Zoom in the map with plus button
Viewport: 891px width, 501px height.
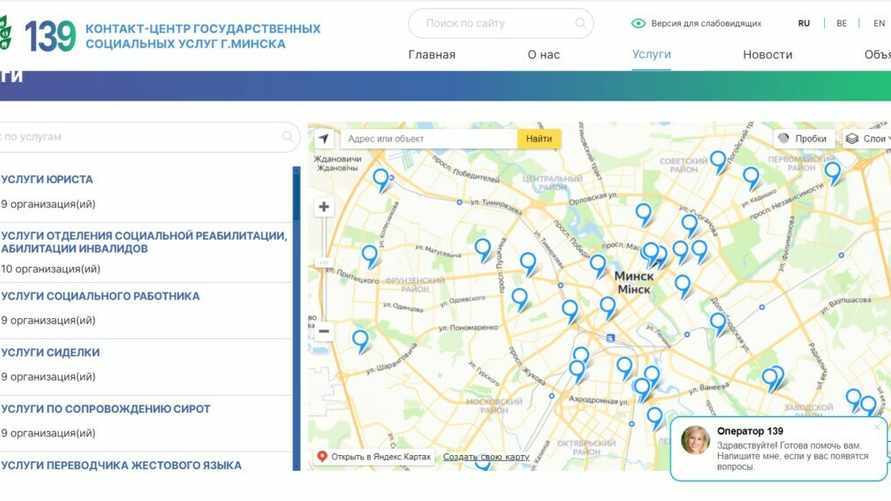324,207
